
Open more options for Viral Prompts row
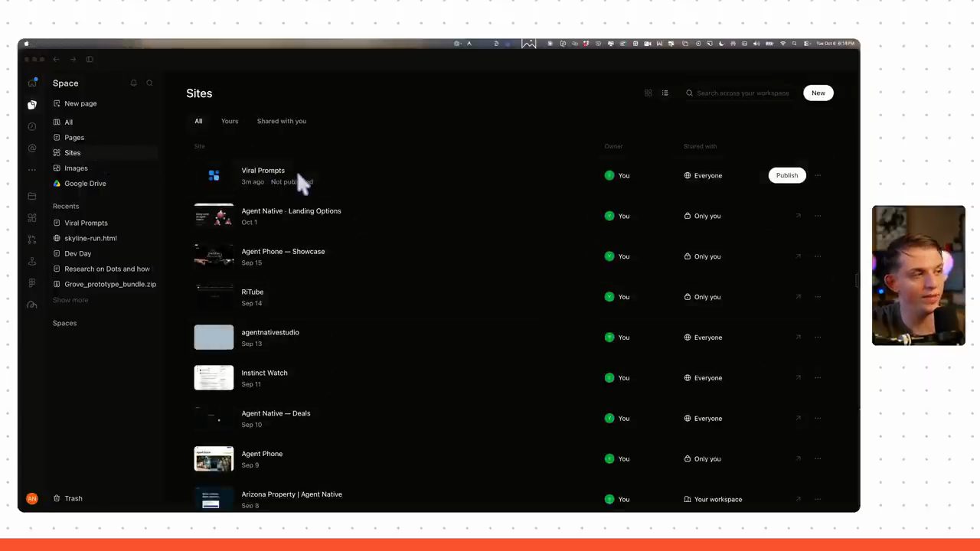coord(818,175)
